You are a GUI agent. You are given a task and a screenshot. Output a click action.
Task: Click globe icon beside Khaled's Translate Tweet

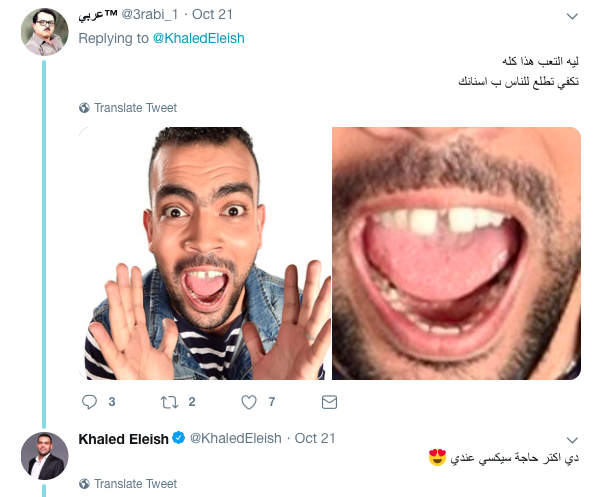click(84, 484)
